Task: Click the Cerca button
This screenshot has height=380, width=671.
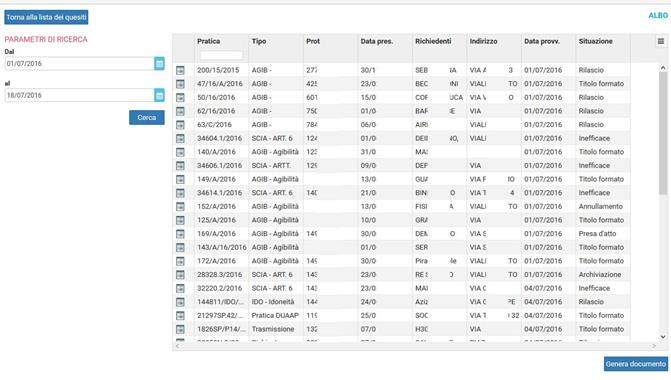Action: click(x=147, y=117)
